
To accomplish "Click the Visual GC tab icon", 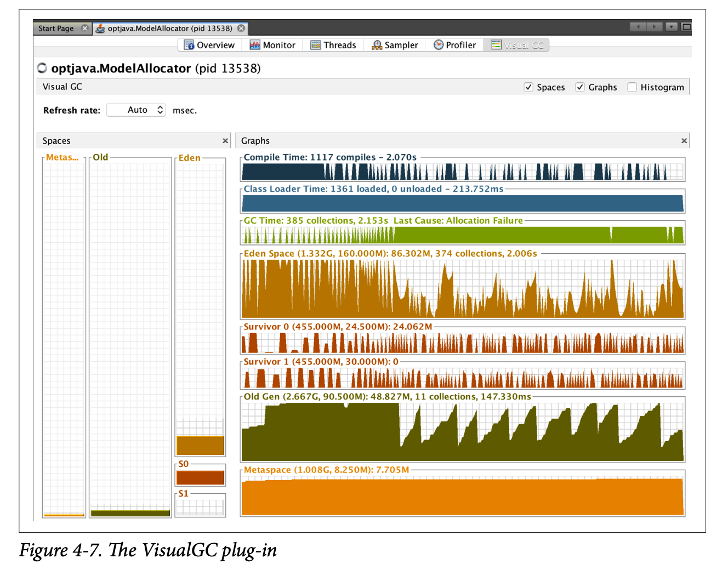I will click(496, 45).
